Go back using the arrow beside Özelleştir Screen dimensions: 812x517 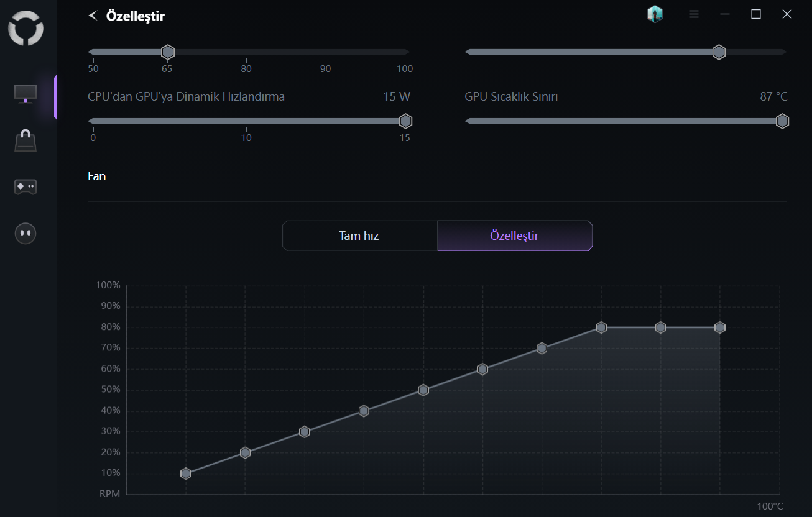[x=93, y=16]
